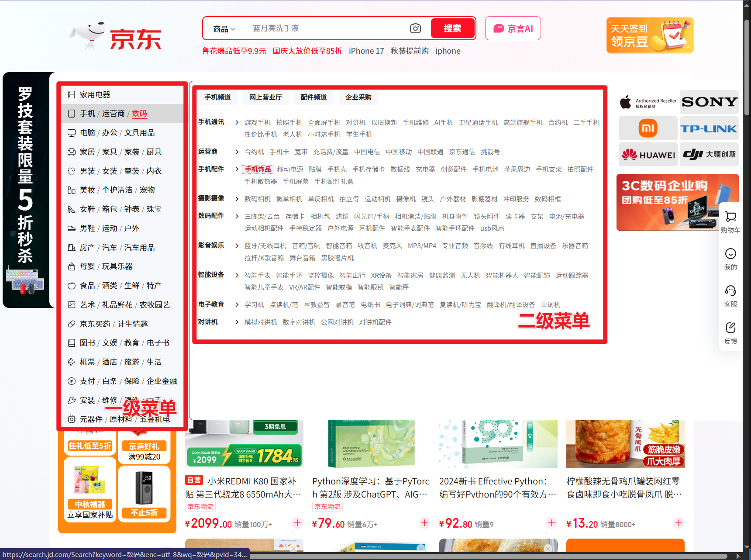Select the 电脑 category
Screen dimensions: 751x560
pyautogui.click(x=87, y=133)
